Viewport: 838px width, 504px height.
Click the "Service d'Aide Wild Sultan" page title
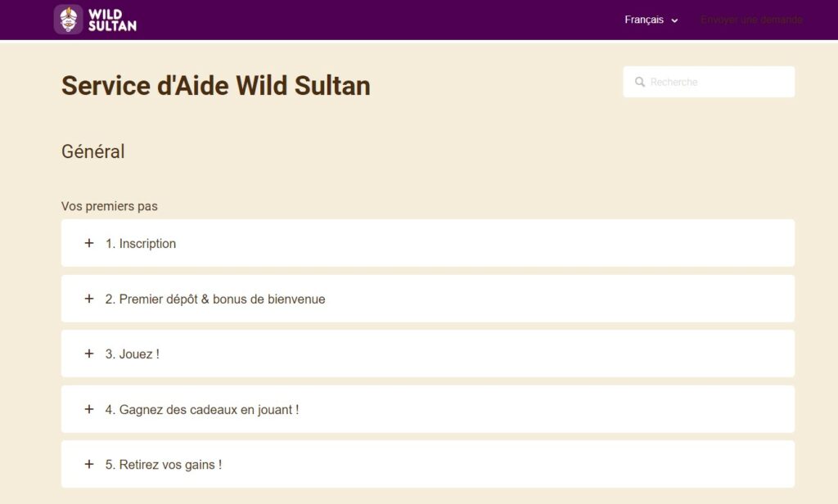click(216, 85)
